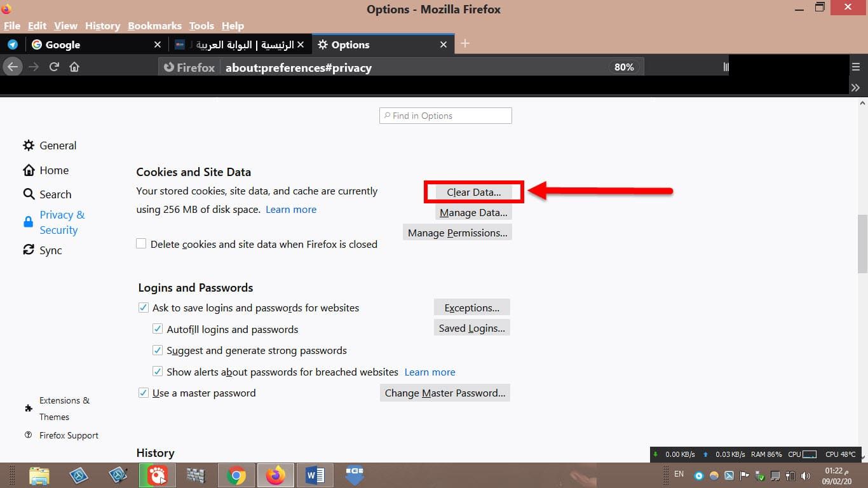Select the Options tab
868x488 pixels.
point(383,44)
